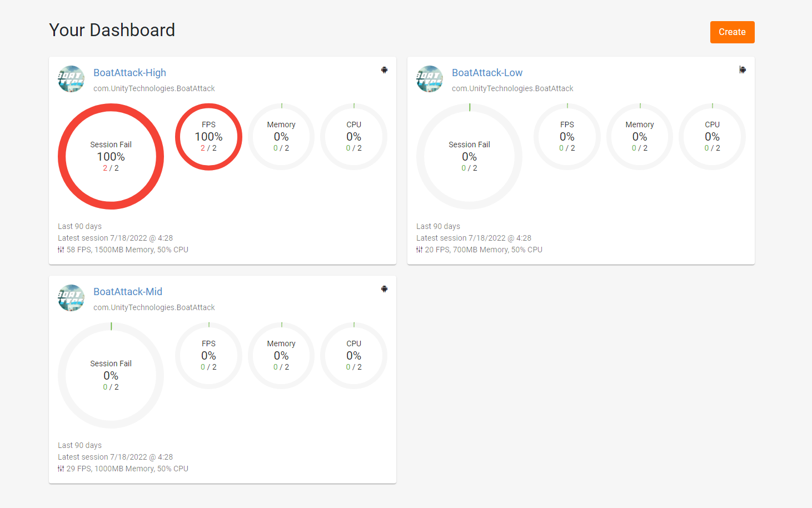The height and width of the screenshot is (508, 812).
Task: Click BoatAttack-Low CPU 0% gauge
Action: click(x=712, y=137)
